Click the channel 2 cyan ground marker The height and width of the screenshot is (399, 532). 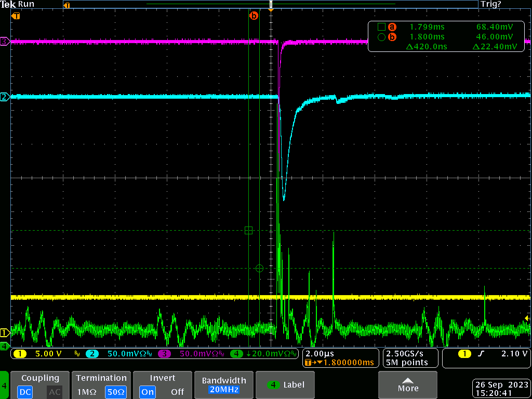click(5, 97)
